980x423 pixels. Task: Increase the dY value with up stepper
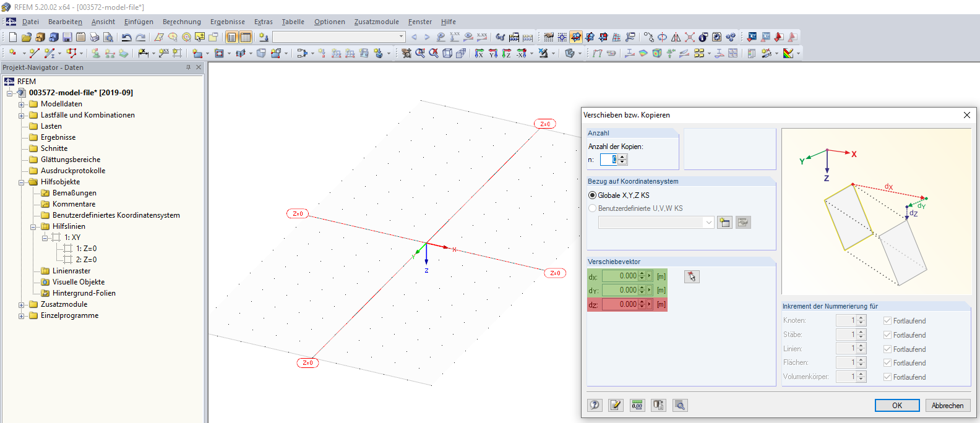[x=642, y=288]
